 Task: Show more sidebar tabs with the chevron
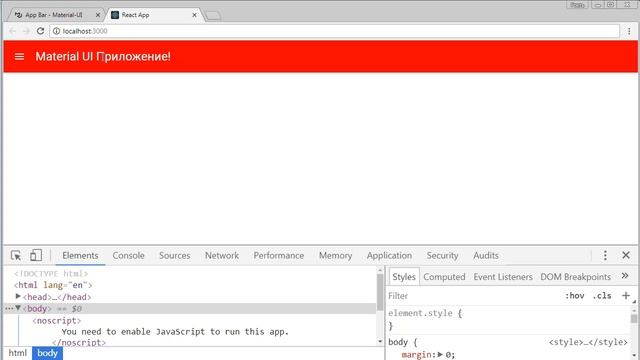click(x=625, y=276)
